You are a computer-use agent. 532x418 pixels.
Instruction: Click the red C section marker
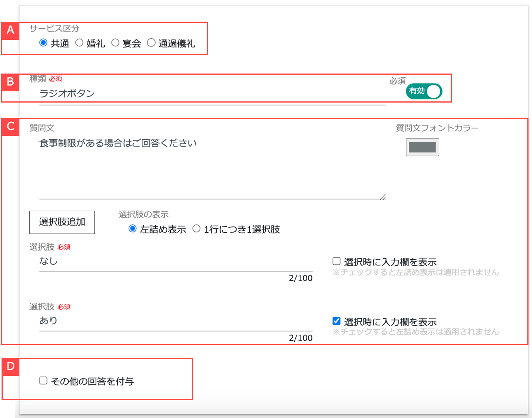click(10, 126)
